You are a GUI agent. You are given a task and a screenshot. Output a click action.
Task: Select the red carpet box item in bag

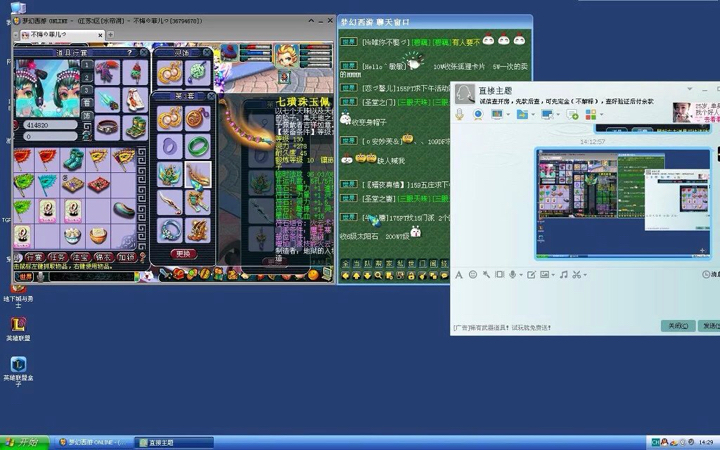click(x=98, y=184)
